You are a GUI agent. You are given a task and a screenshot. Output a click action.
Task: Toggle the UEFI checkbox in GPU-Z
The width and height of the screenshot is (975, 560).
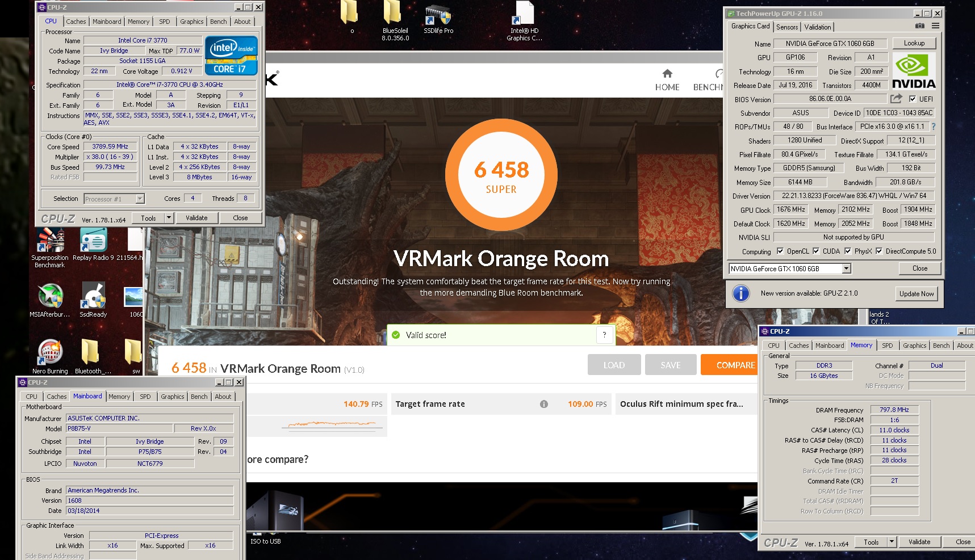tap(913, 99)
